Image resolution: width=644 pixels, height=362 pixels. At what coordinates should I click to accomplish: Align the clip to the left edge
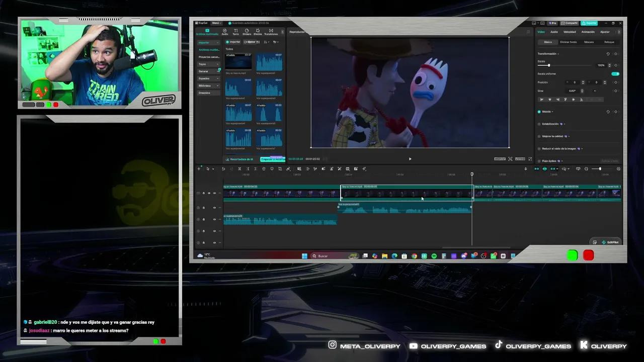[x=541, y=100]
